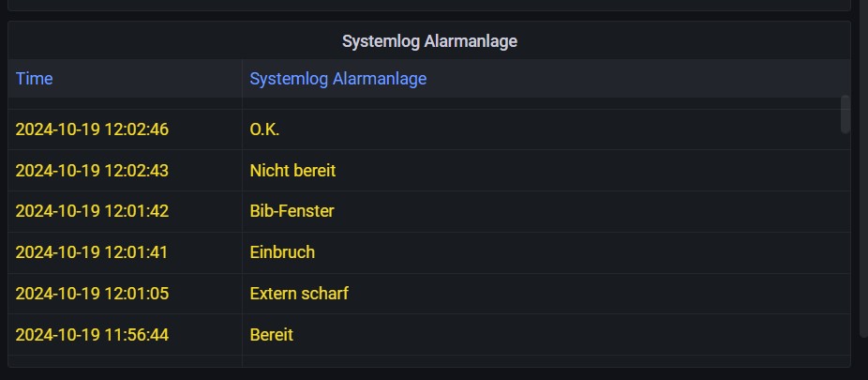Select the Bereit log entry
This screenshot has width=868, height=380.
(x=271, y=335)
